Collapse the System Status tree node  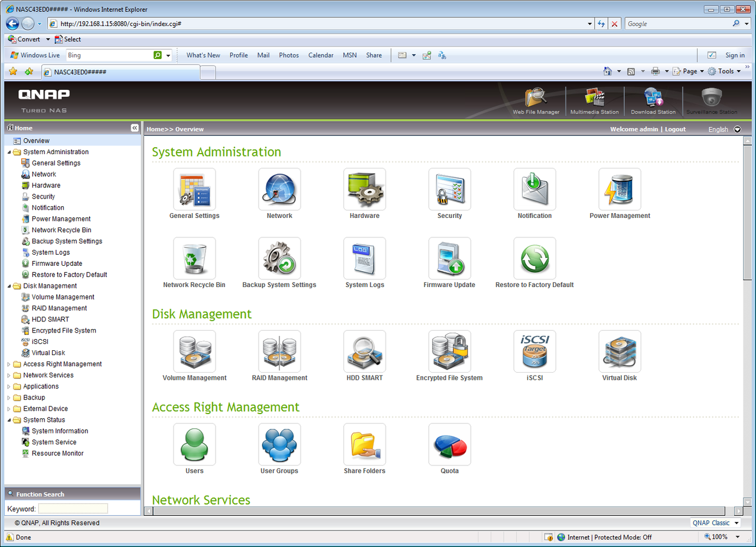[x=9, y=420]
